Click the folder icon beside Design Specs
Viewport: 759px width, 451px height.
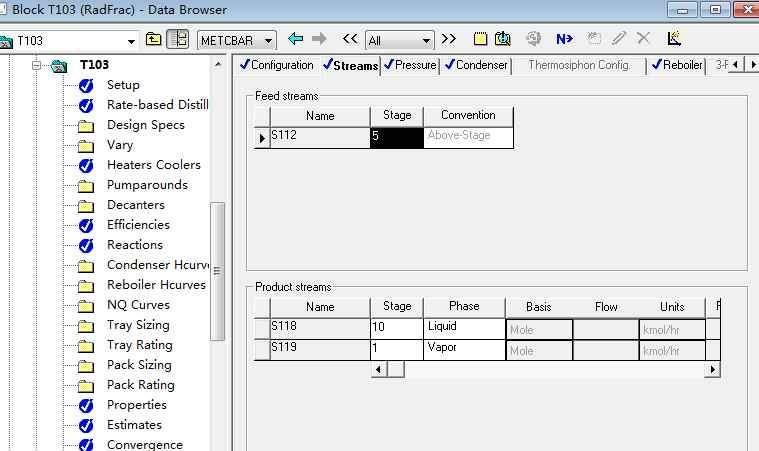tap(86, 126)
